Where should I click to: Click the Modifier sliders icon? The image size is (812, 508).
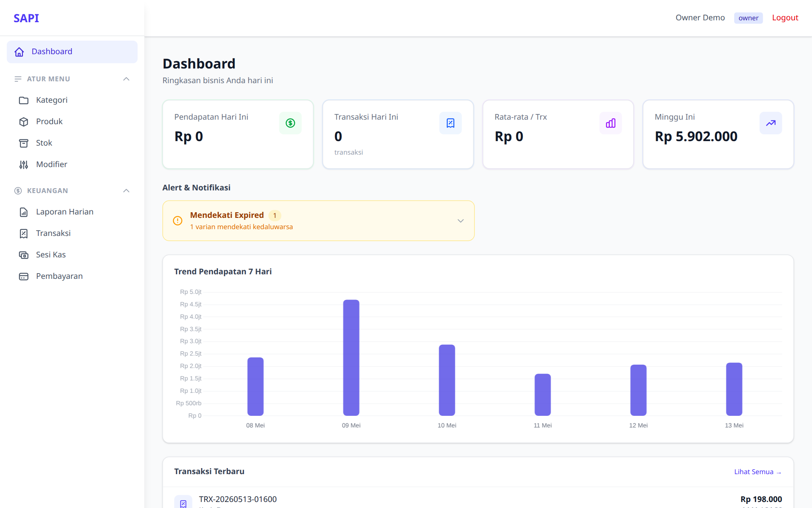point(24,165)
